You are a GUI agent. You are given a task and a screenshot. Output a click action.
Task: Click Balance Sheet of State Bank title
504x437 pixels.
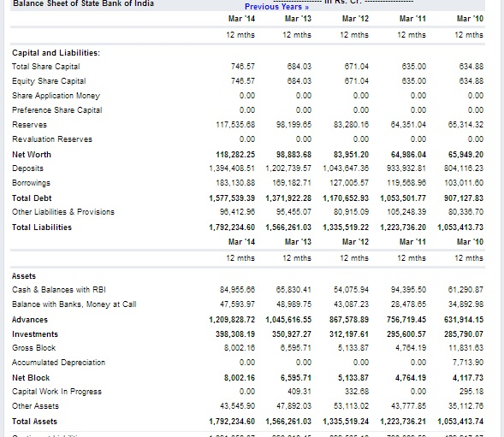click(84, 4)
